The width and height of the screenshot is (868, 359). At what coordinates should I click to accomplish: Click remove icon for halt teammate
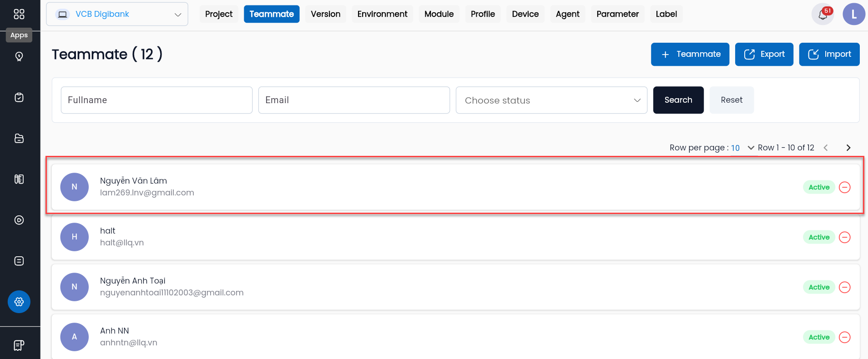point(845,237)
